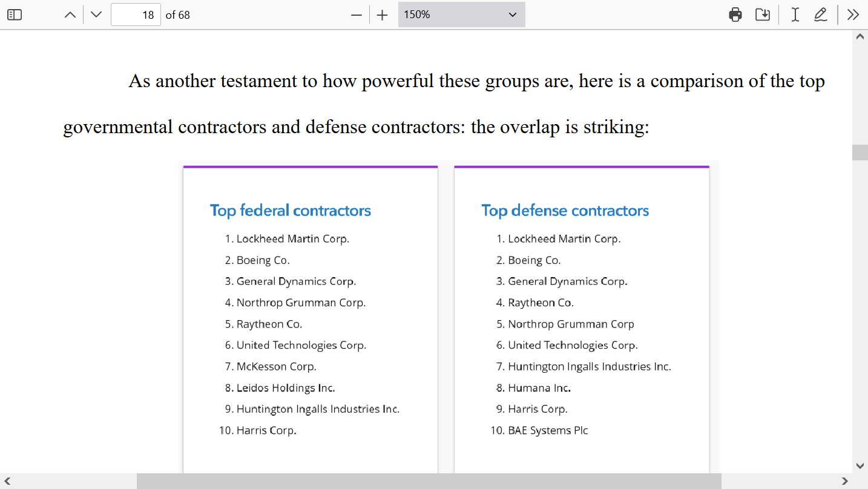Click '2. Boeing Co.' in defense list
Image resolution: width=868 pixels, height=489 pixels.
528,260
